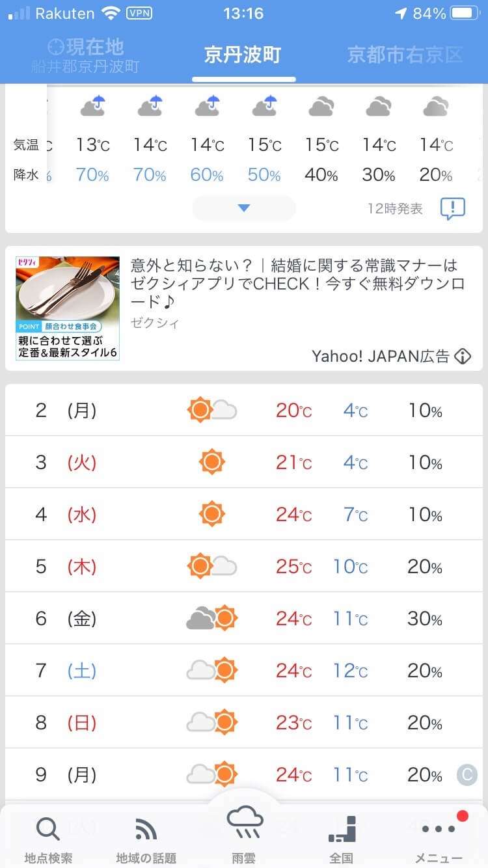Switch to the 京都市右京区 tab
This screenshot has width=488, height=868.
point(405,55)
